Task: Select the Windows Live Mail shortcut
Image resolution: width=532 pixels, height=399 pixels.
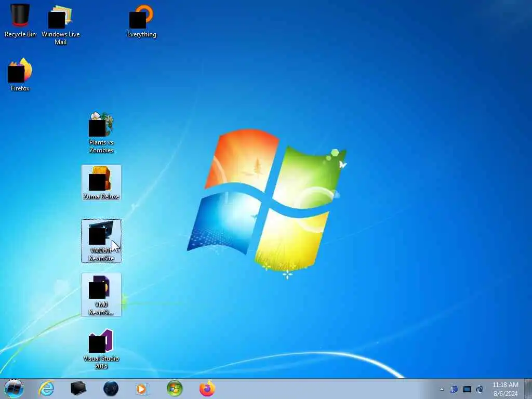Action: (60, 24)
